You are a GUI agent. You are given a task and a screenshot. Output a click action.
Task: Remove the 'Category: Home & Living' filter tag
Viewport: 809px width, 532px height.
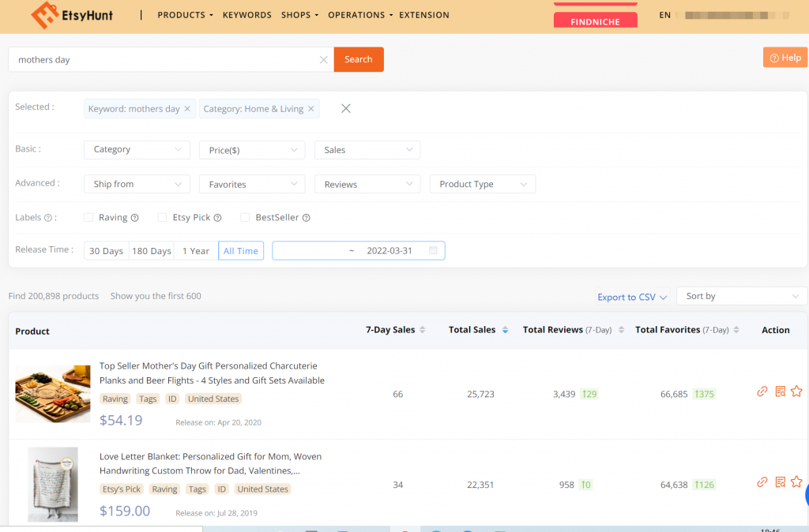pos(311,109)
